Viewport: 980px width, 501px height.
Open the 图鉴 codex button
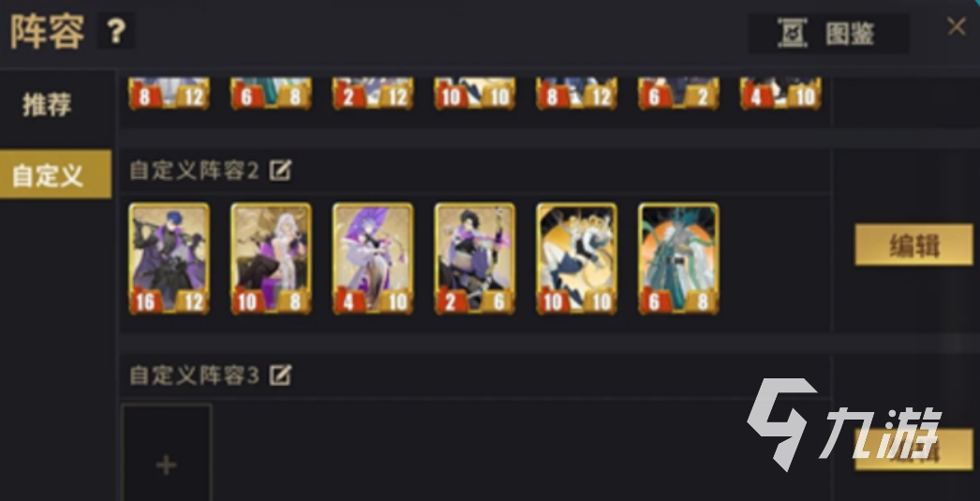tap(829, 33)
